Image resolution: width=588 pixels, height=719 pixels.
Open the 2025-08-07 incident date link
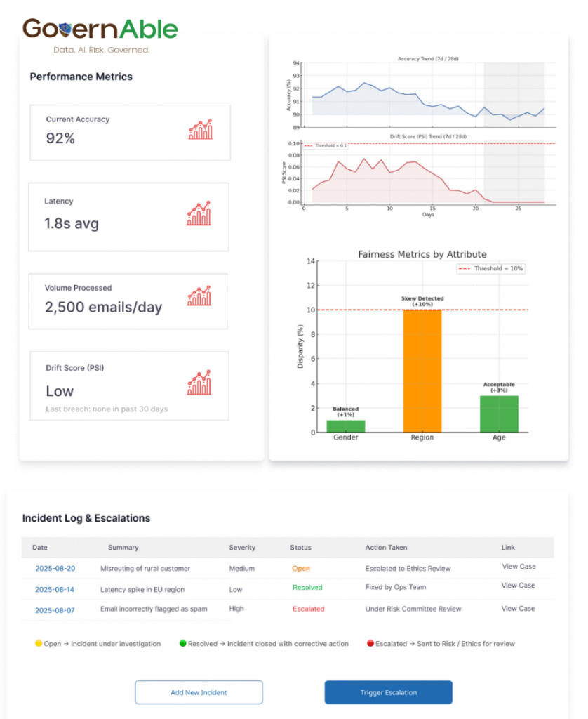55,610
